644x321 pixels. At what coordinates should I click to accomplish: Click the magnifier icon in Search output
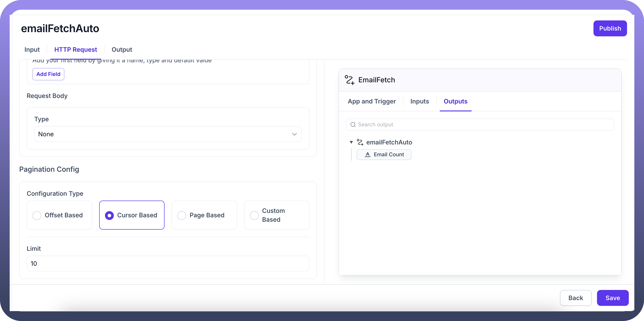353,125
